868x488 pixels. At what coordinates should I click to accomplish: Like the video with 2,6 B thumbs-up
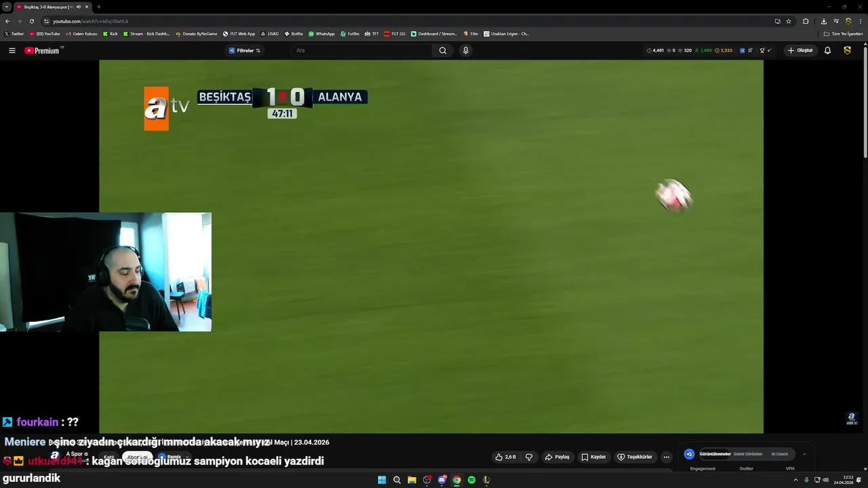[x=506, y=457]
